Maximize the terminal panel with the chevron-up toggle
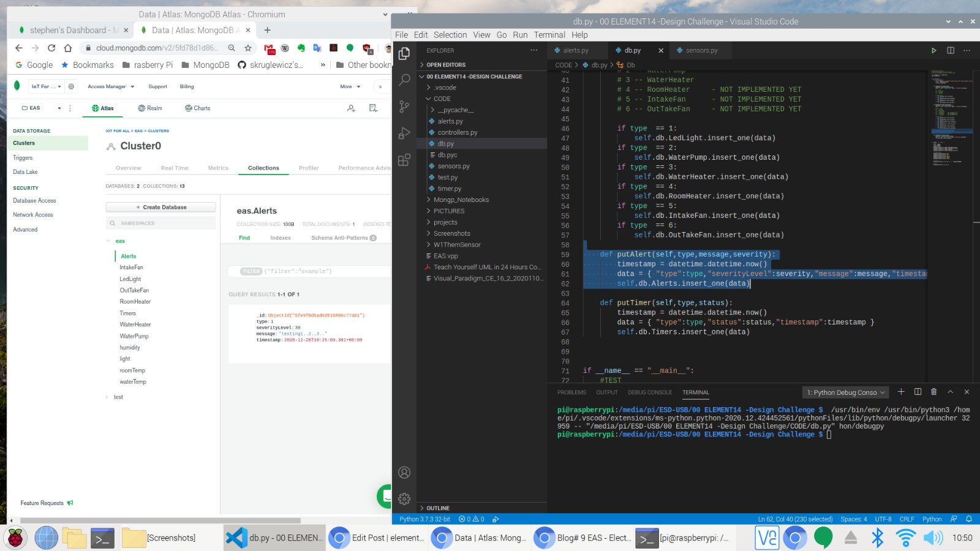This screenshot has height=551, width=980. [x=950, y=392]
